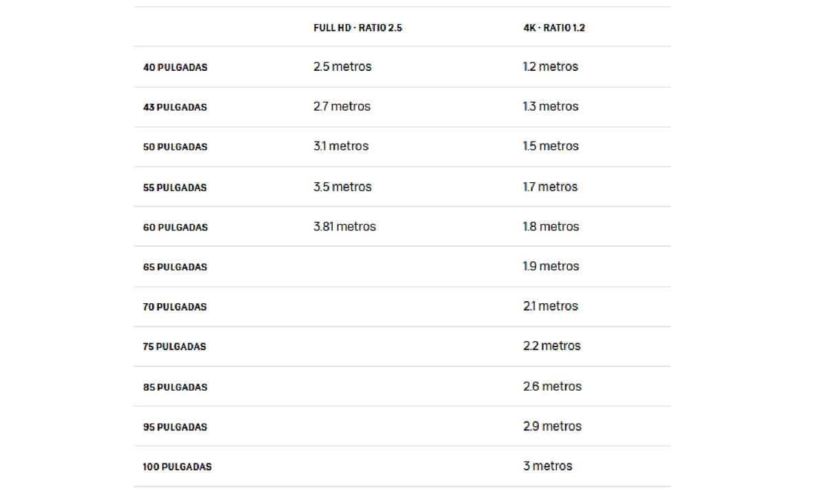
Task: Click the FULL HD - RATIO 2.5 column header
Action: tap(357, 28)
